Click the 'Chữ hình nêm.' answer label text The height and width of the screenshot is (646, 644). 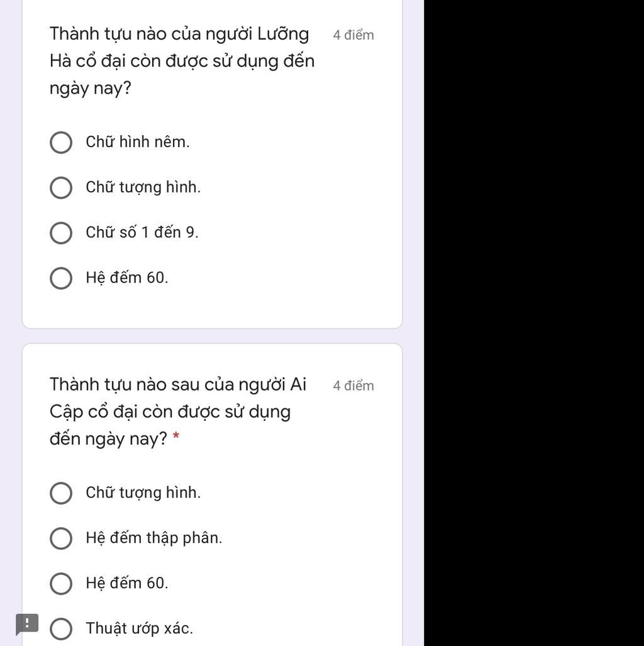click(x=138, y=142)
